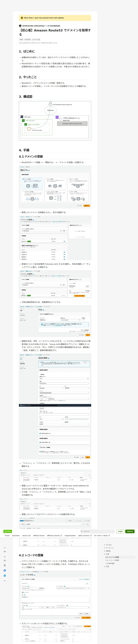
Task: Jump to '4. 手順' in the table of contents
Action: pos(106,554)
